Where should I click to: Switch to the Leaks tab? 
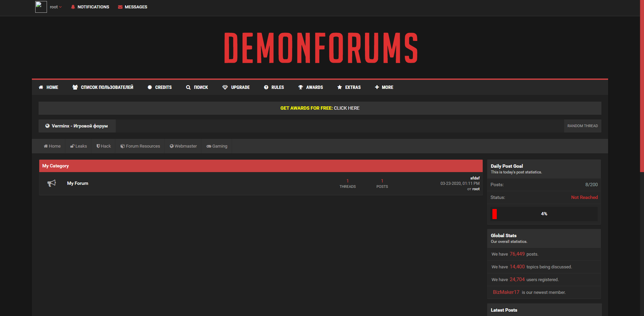coord(78,146)
